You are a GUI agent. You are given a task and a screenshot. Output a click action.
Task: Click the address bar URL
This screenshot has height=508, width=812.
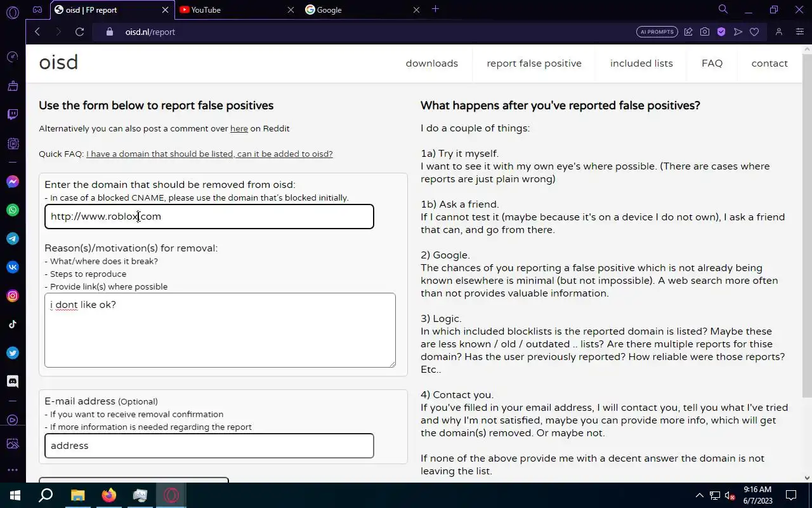point(150,32)
